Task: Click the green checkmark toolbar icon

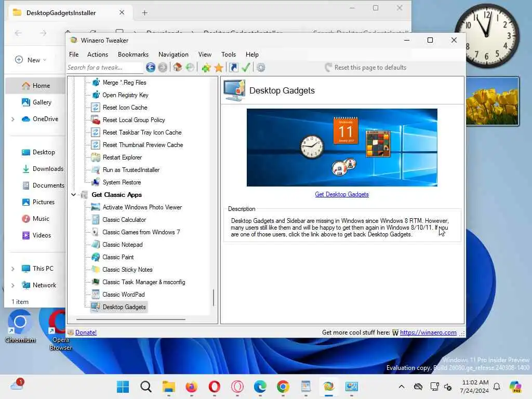Action: [x=246, y=68]
